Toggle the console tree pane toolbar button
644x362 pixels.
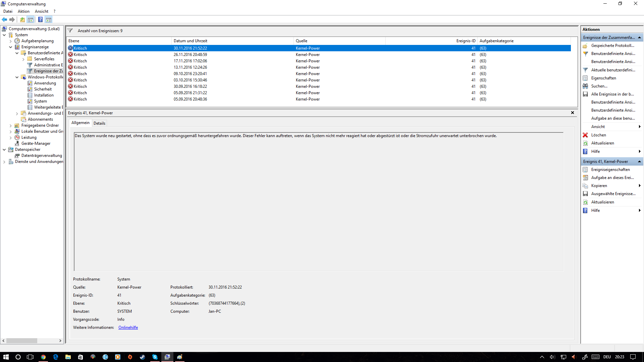[x=31, y=19]
